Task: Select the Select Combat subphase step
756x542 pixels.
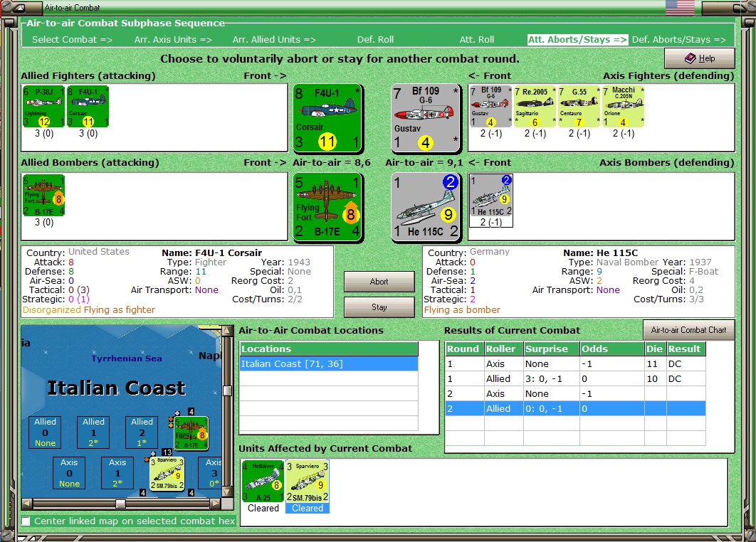Action: pos(72,40)
